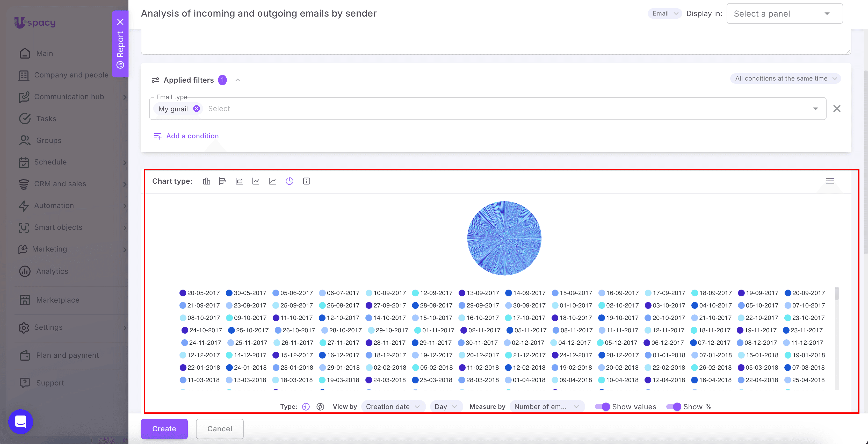Collapse the Applied filters section
This screenshot has height=444, width=868.
(237, 80)
